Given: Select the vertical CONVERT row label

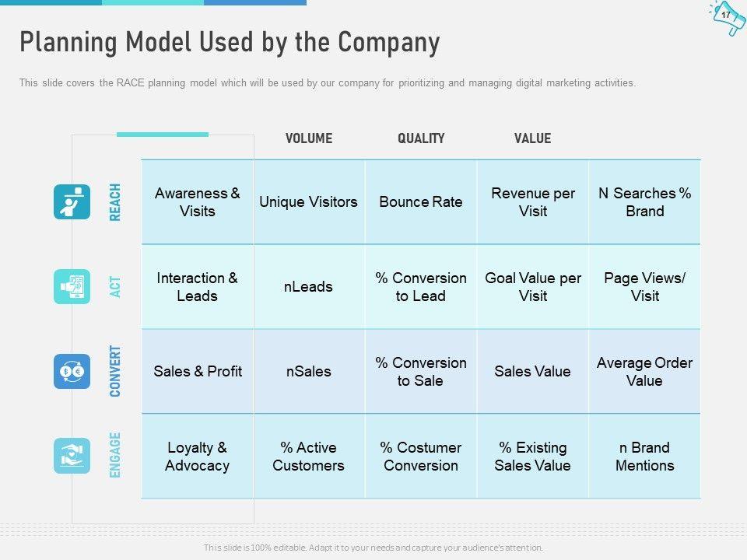Looking at the screenshot, I should 115,372.
